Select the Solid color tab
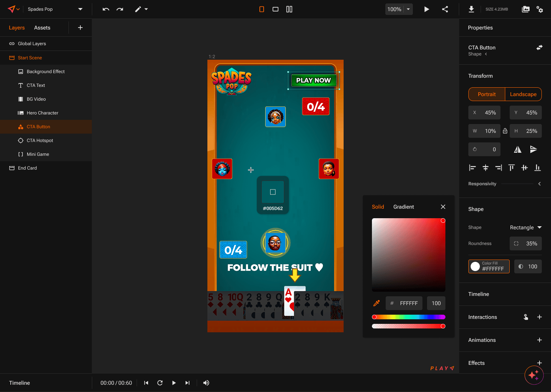Image resolution: width=551 pixels, height=392 pixels. (x=378, y=207)
